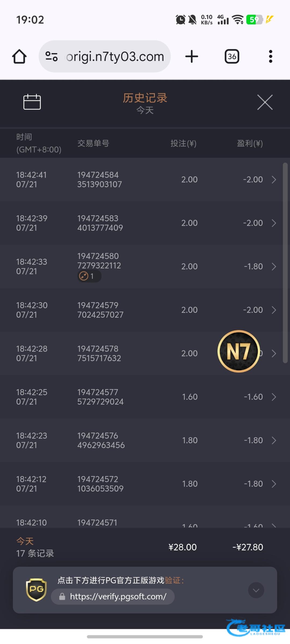
Task: Open the calendar date filter
Action: coord(32,102)
